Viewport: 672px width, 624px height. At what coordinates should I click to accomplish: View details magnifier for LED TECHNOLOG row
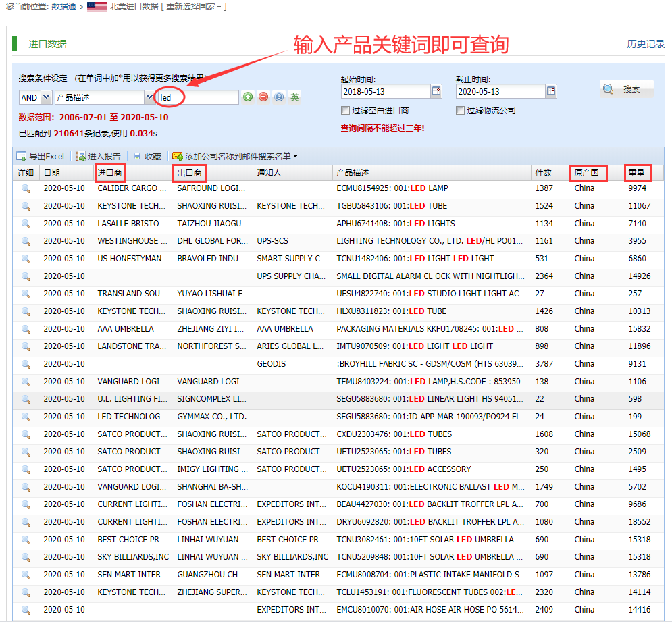click(26, 417)
